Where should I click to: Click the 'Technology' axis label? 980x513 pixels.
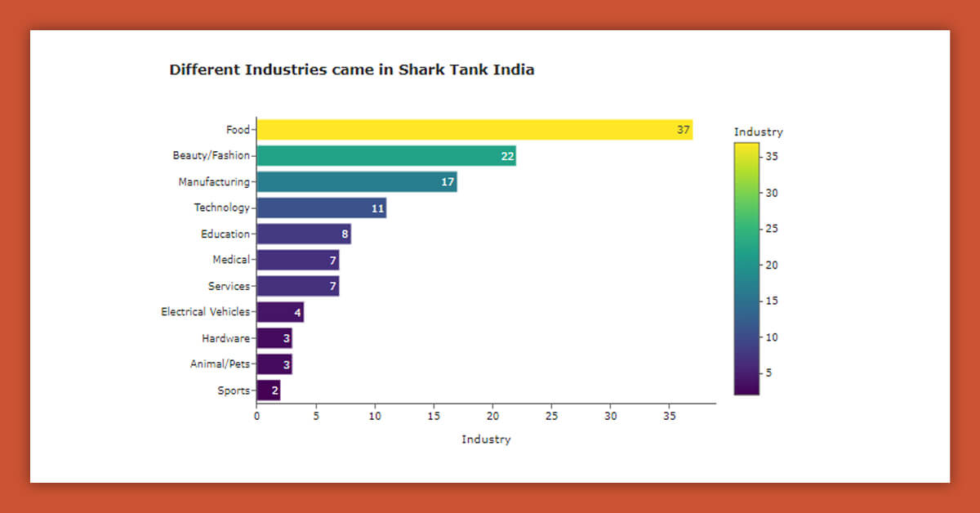pos(222,208)
